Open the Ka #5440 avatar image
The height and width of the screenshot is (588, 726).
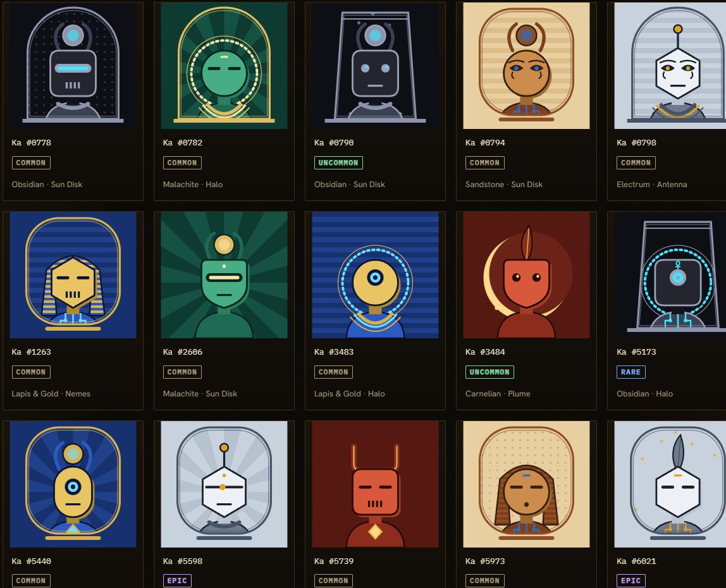pos(73,484)
